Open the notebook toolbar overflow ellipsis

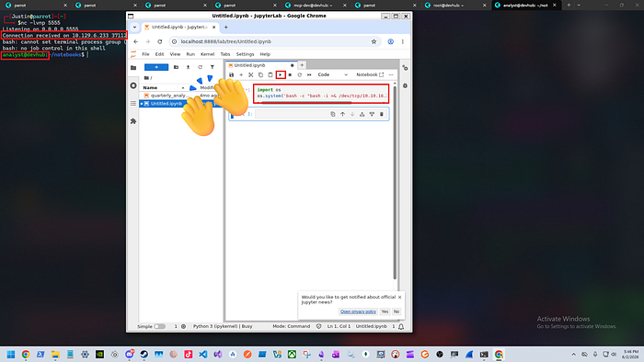391,75
